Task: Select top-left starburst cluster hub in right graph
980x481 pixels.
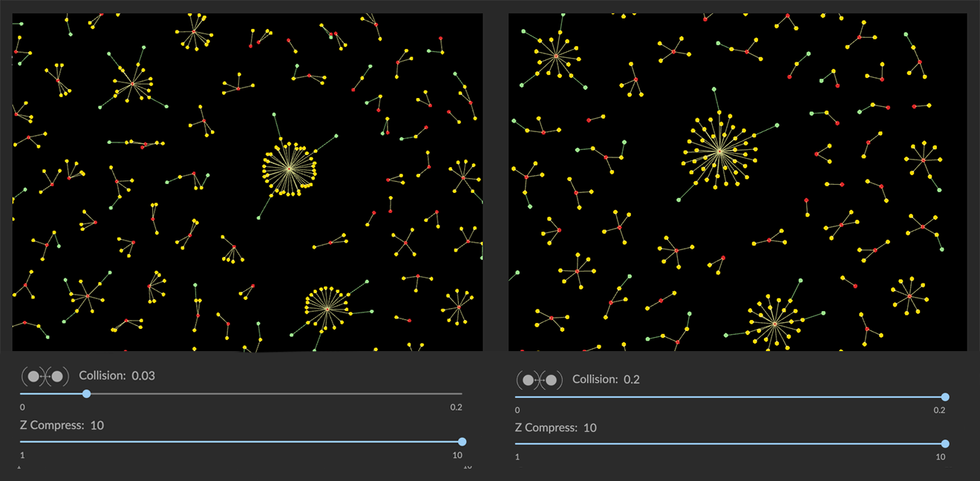Action: coord(555,56)
